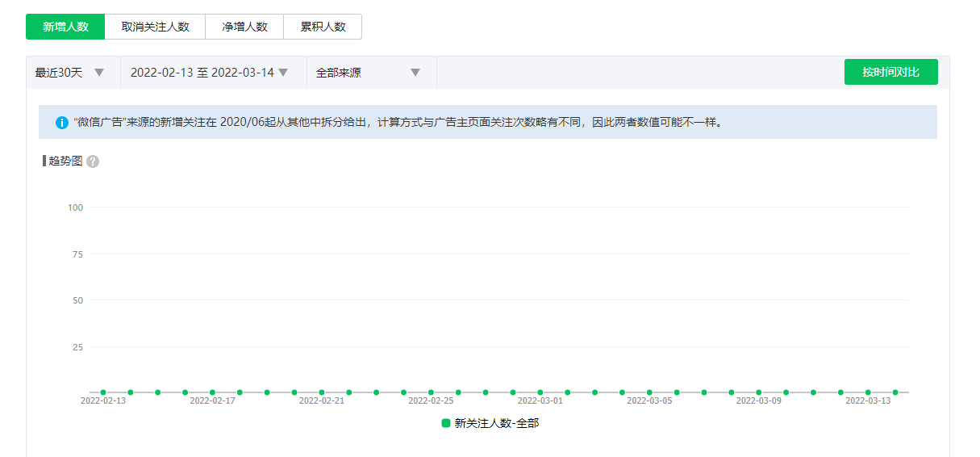
Task: Click the 2022-03-05 axis date label
Action: [649, 400]
